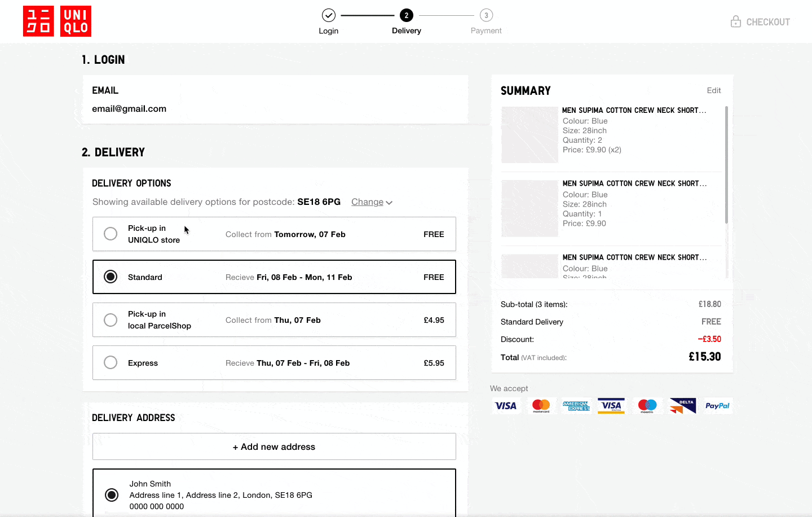Select Pick-up in UNIQLO store option
Image resolution: width=812 pixels, height=517 pixels.
pos(274,234)
